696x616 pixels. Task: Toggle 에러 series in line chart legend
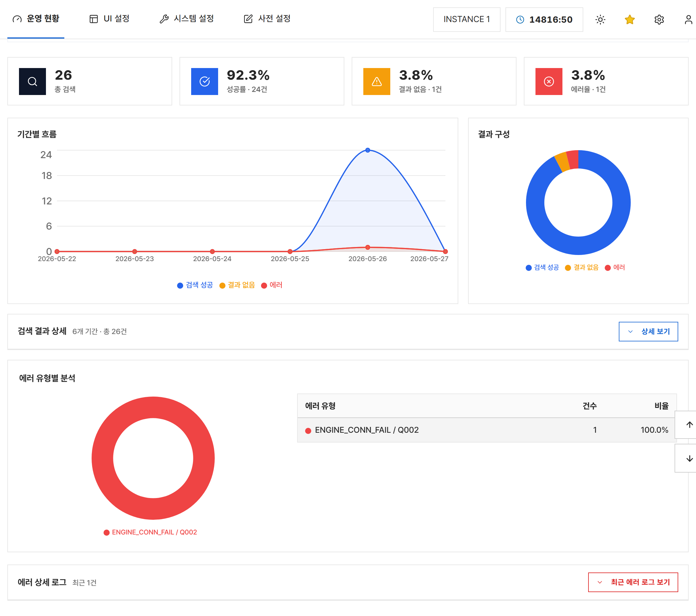point(272,285)
